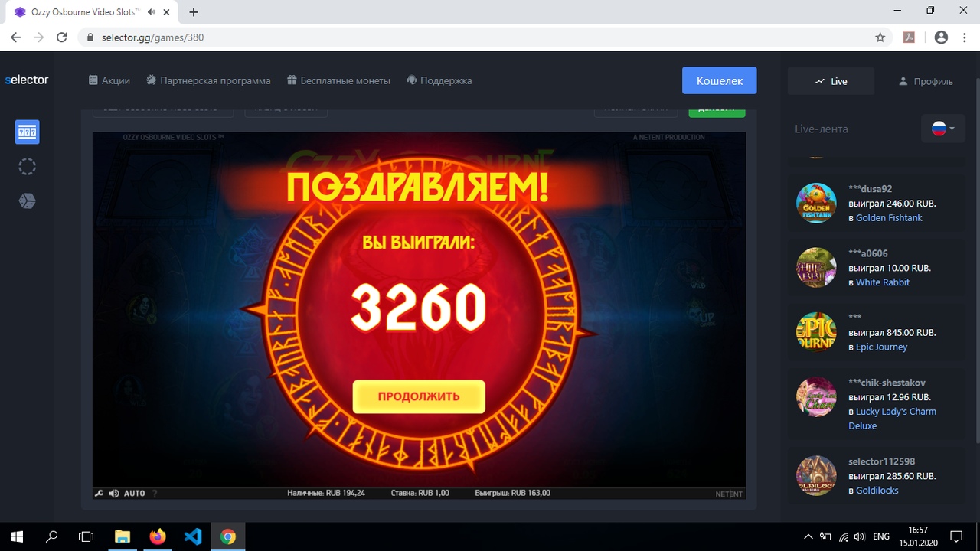Click the Ставка: RUB 1,00 bet value
The image size is (980, 551).
(x=420, y=494)
